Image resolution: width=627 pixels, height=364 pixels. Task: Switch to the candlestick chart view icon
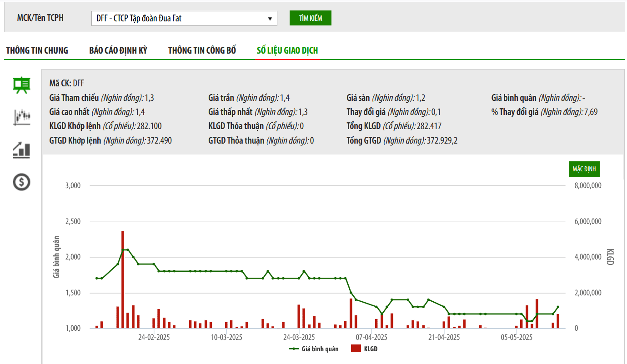21,117
